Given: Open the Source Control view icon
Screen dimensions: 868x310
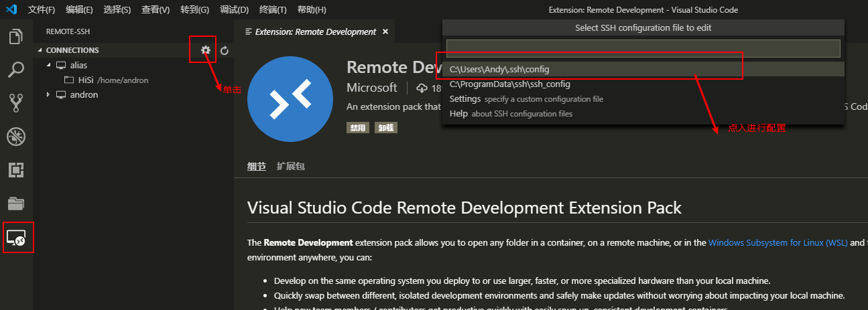Looking at the screenshot, I should 16,103.
